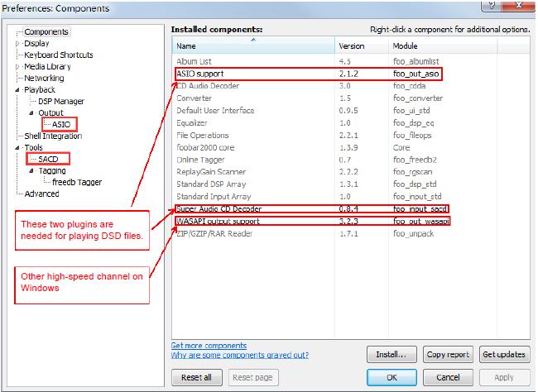The image size is (538, 392).
Task: Click the foo_out_wasapi module cell
Action: (421, 221)
